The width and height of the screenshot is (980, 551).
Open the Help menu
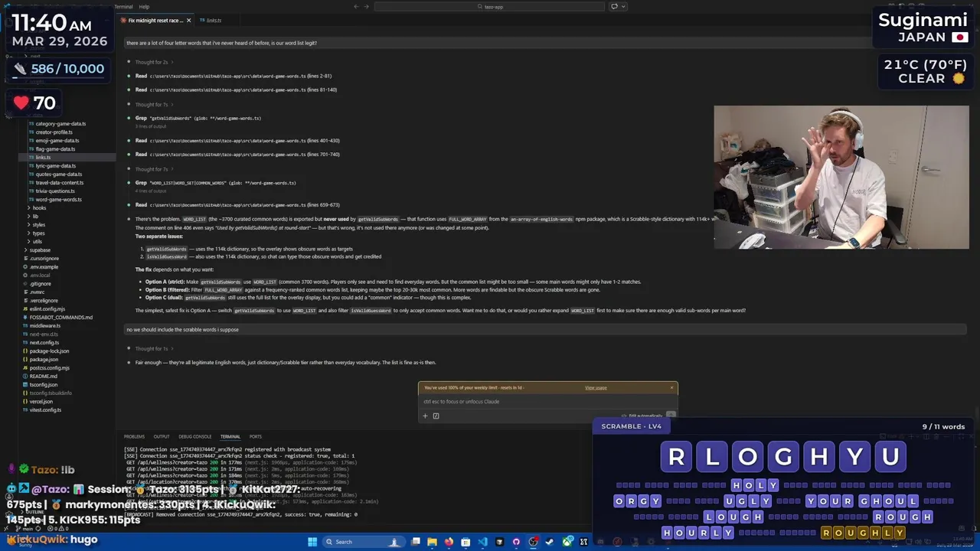coord(144,7)
